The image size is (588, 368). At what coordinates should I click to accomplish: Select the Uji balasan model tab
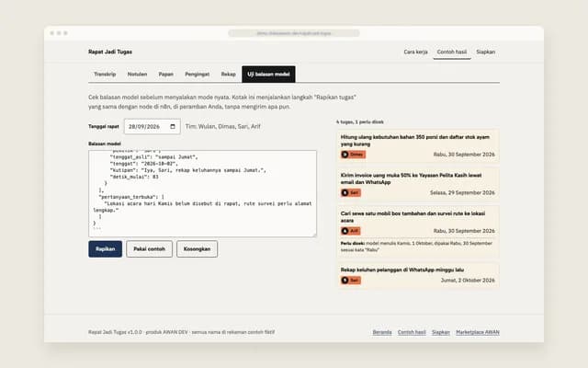pyautogui.click(x=268, y=75)
